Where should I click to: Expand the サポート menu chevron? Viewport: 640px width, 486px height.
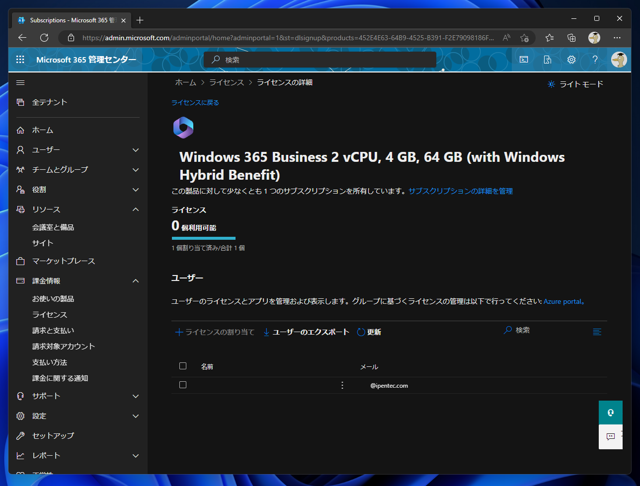[x=136, y=396]
